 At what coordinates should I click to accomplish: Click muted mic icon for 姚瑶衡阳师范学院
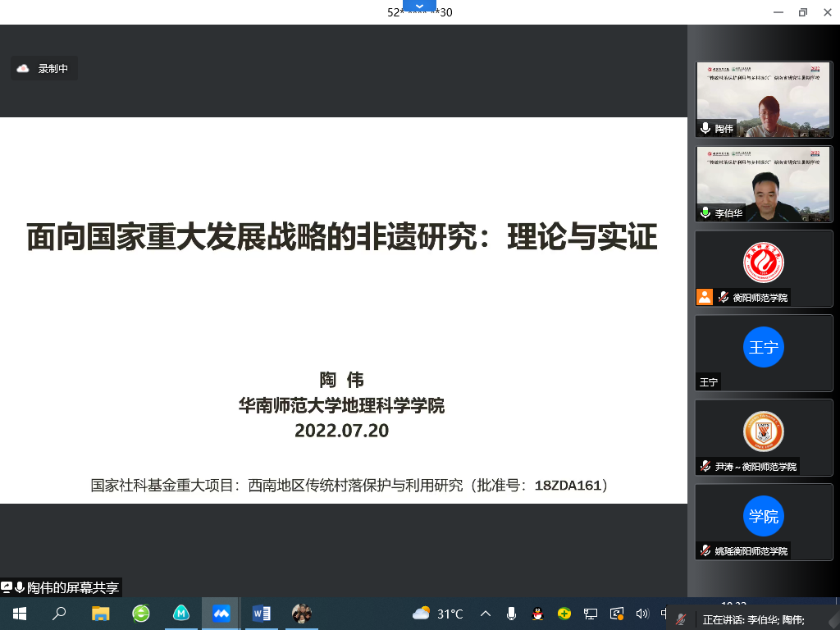pyautogui.click(x=705, y=550)
